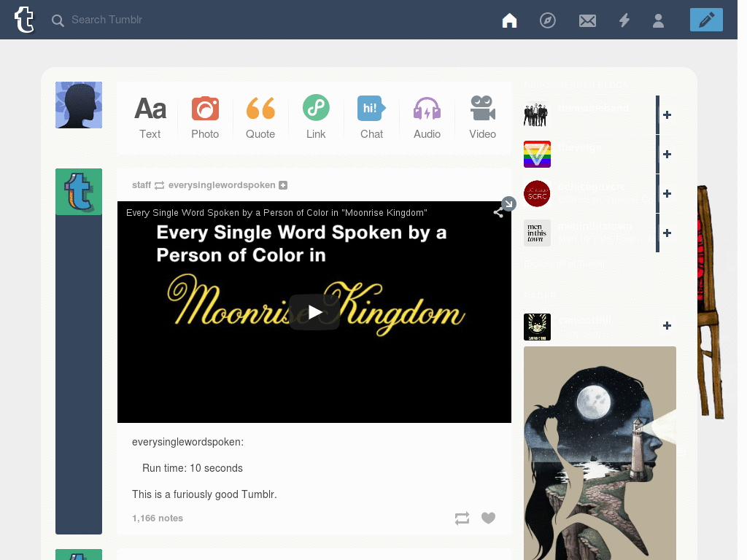
Task: Click 'This is a furiously good Tumblr.' text
Action: coord(204,494)
